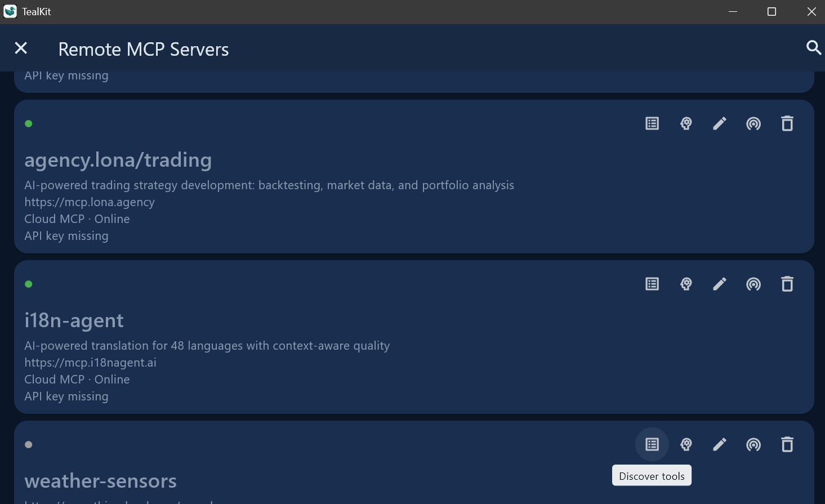Discover tools for agency.lona/trading
The image size is (825, 504).
point(652,123)
